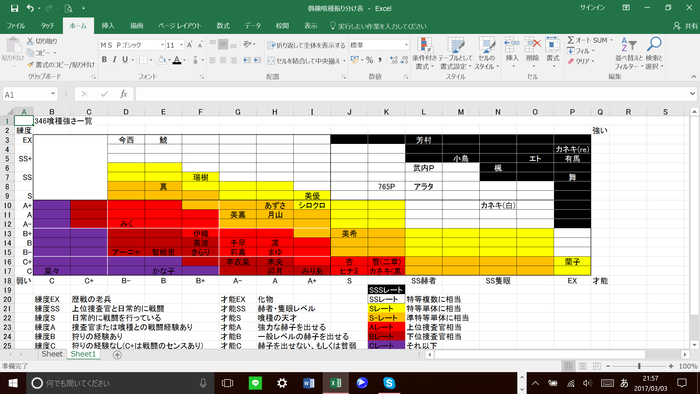Increase the cell indent
The height and width of the screenshot is (394, 700).
coord(257,60)
